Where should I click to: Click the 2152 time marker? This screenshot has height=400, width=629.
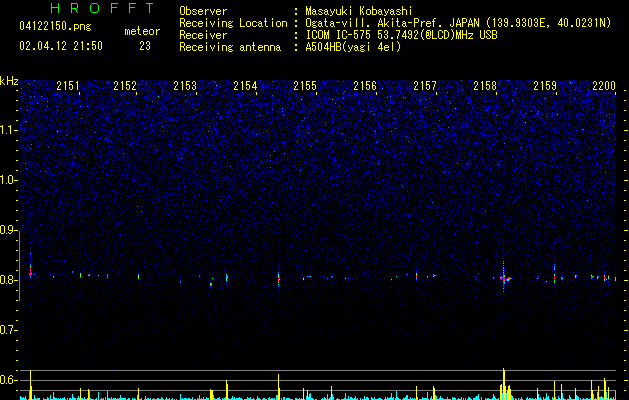(125, 86)
